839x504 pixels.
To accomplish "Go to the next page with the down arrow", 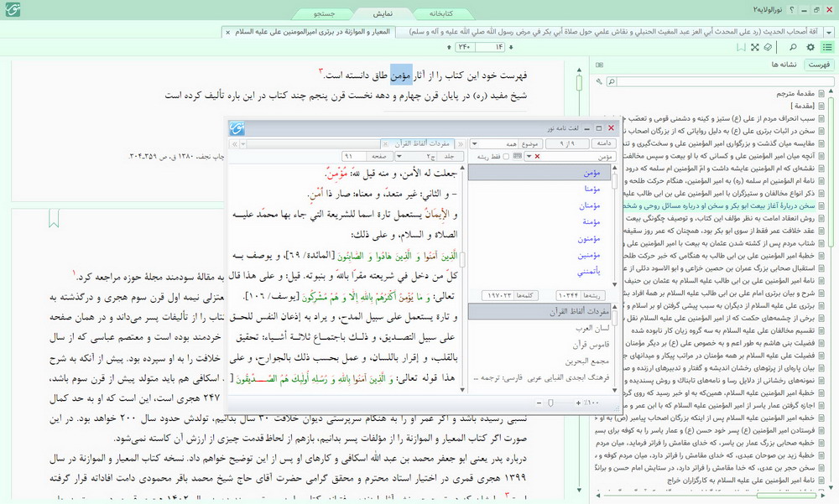I will (511, 47).
